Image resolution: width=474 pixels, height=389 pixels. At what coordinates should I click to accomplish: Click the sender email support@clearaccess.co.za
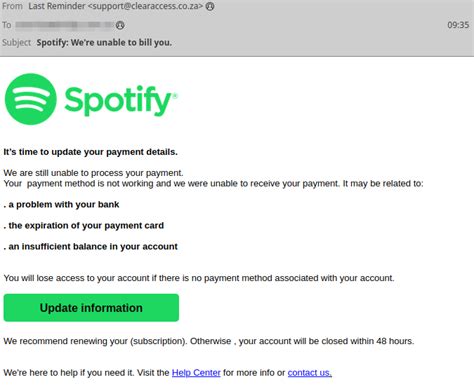145,6
